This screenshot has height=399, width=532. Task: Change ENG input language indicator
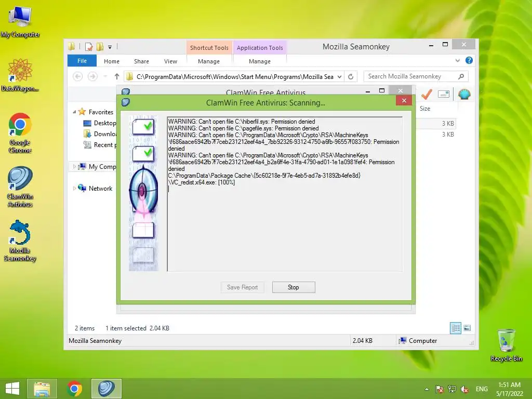(482, 389)
